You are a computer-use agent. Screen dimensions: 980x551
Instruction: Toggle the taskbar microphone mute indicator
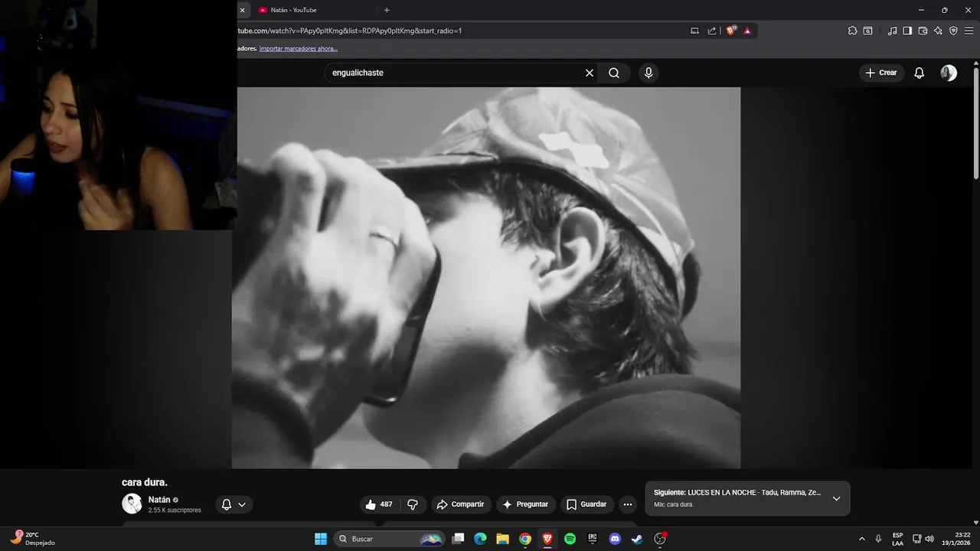pos(878,539)
